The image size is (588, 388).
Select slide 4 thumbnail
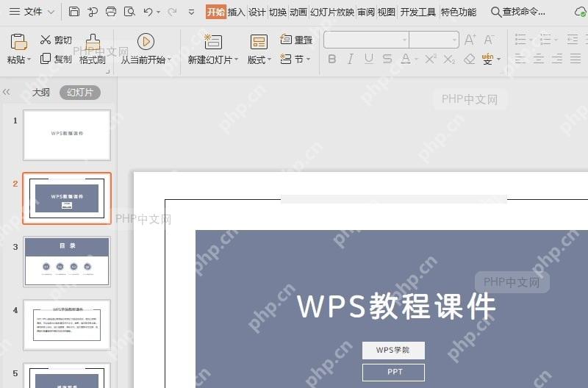point(67,325)
